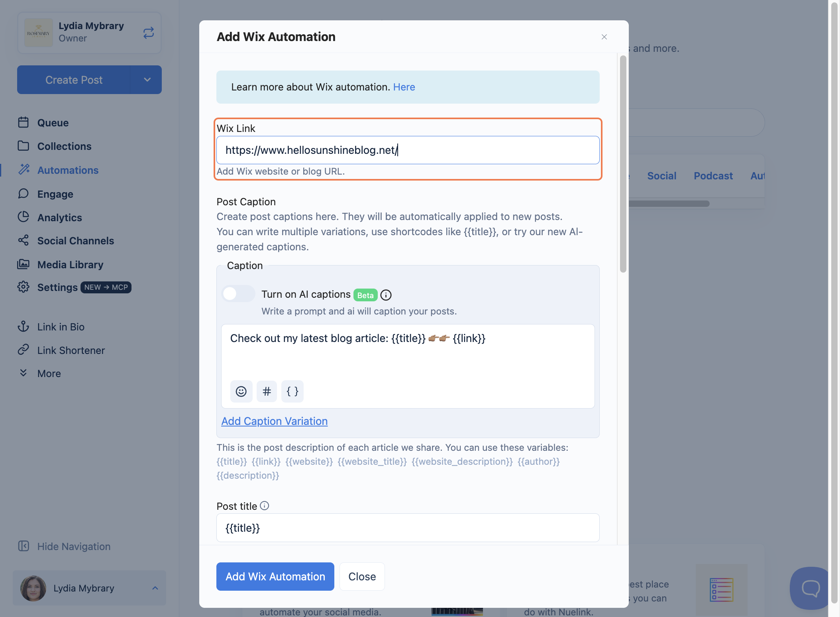
Task: Open Settings in the sidebar
Action: 57,287
